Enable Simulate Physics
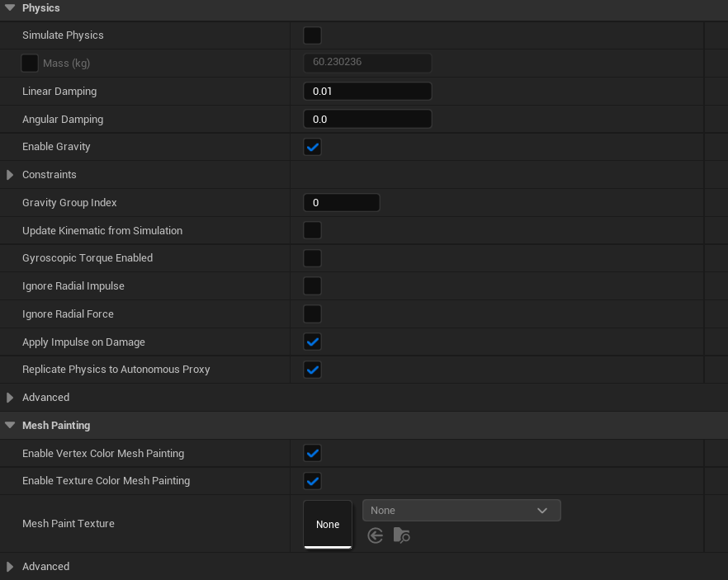The width and height of the screenshot is (728, 580). (312, 35)
